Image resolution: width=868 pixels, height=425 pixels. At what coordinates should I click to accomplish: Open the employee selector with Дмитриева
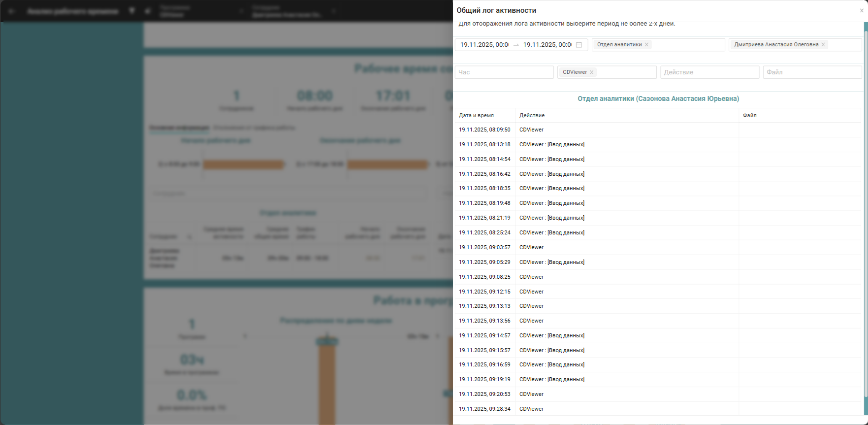click(x=795, y=45)
